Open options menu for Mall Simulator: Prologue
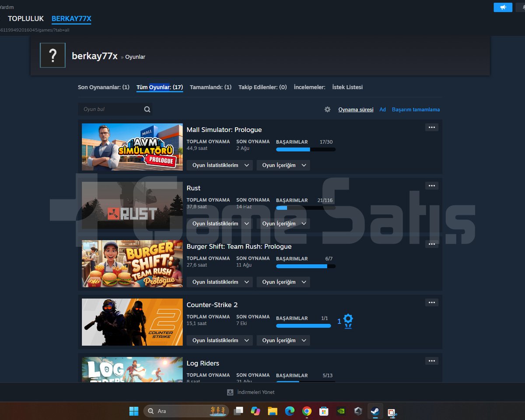Image resolution: width=525 pixels, height=420 pixels. point(431,127)
